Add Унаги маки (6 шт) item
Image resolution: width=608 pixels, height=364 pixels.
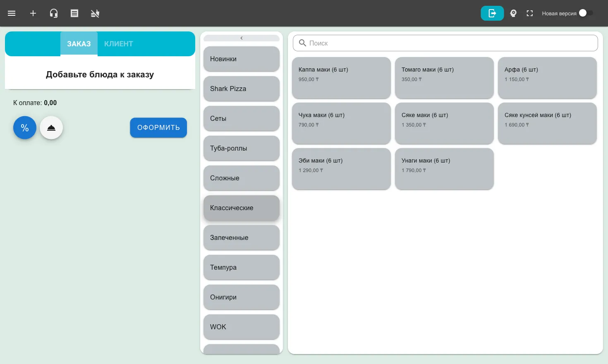(x=444, y=169)
